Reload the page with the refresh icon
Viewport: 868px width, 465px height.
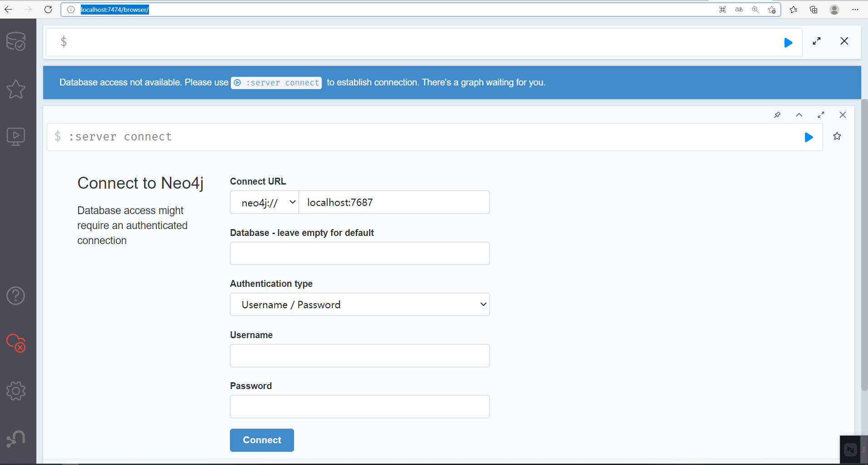[x=48, y=9]
